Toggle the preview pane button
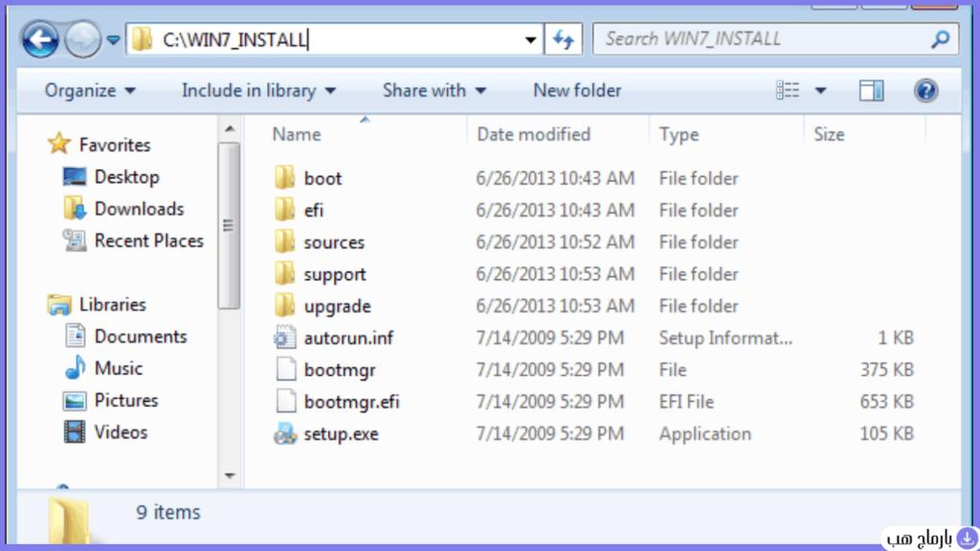 (871, 91)
